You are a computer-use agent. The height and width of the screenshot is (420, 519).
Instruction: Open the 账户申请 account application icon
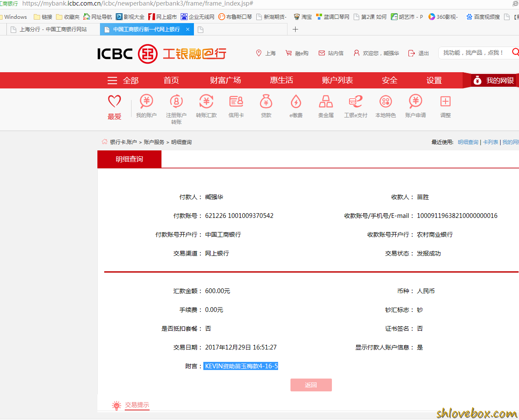click(x=416, y=102)
